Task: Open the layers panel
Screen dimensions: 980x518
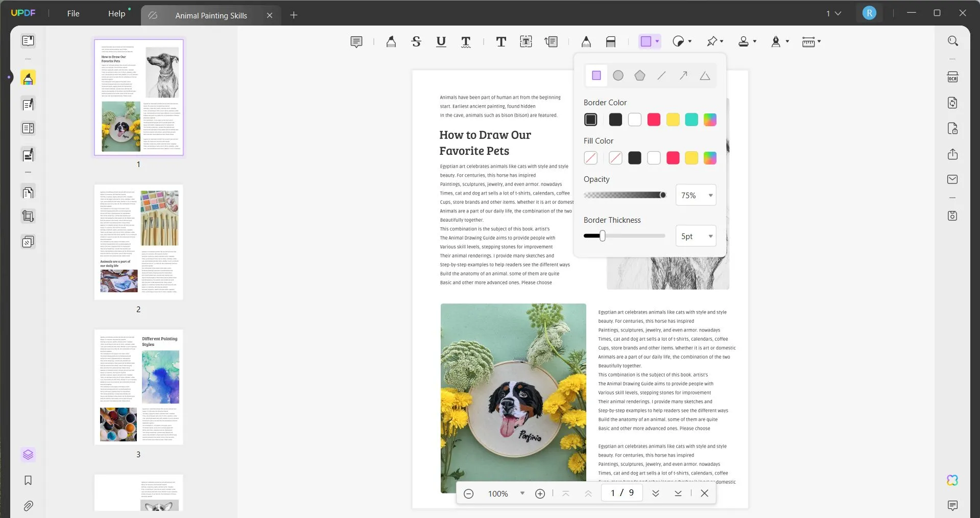Action: pos(28,455)
